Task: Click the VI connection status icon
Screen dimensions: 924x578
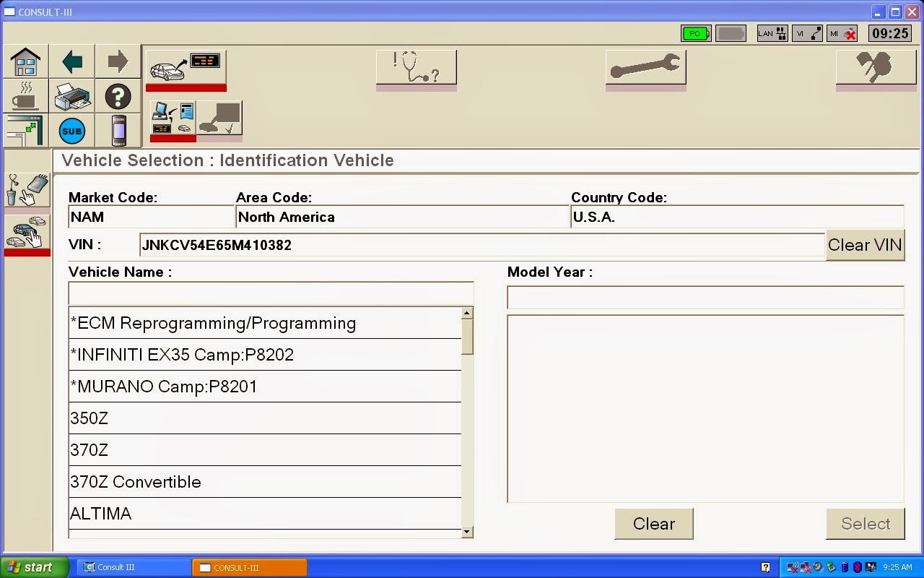Action: tap(808, 33)
